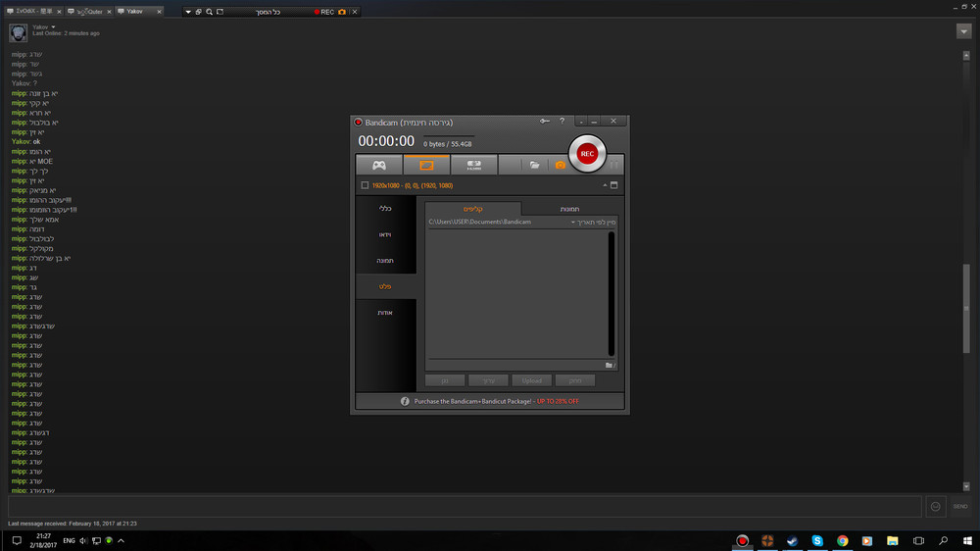The width and height of the screenshot is (980, 551).
Task: Select the game recording mode gamepad icon
Action: tap(378, 165)
